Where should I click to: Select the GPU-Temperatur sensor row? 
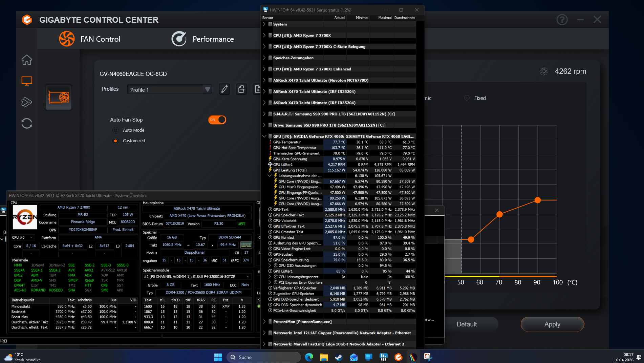click(x=342, y=142)
